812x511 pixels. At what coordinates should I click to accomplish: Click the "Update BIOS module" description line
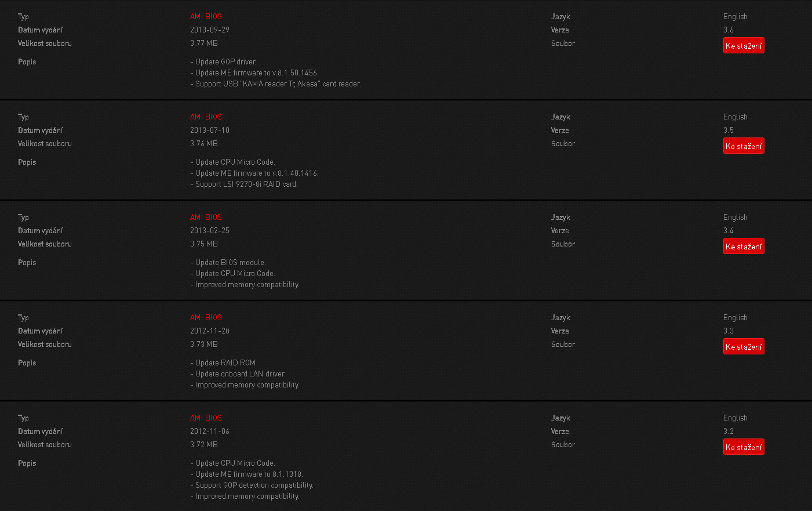228,263
